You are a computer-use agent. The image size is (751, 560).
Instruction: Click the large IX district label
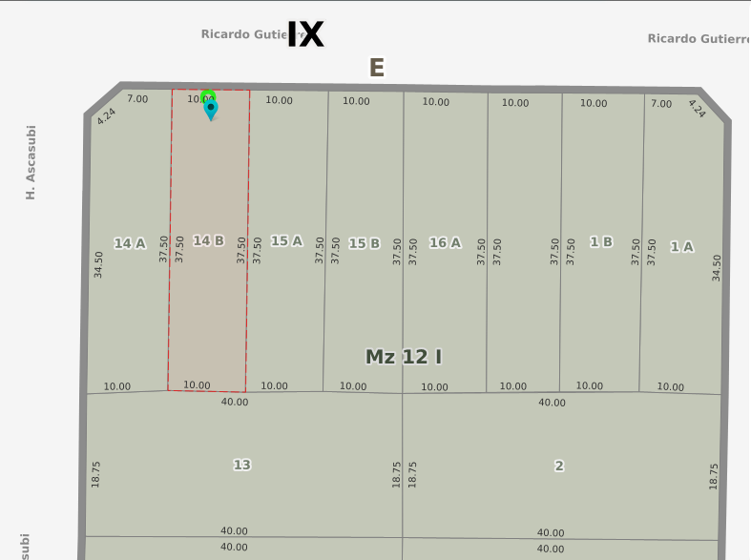coord(305,34)
